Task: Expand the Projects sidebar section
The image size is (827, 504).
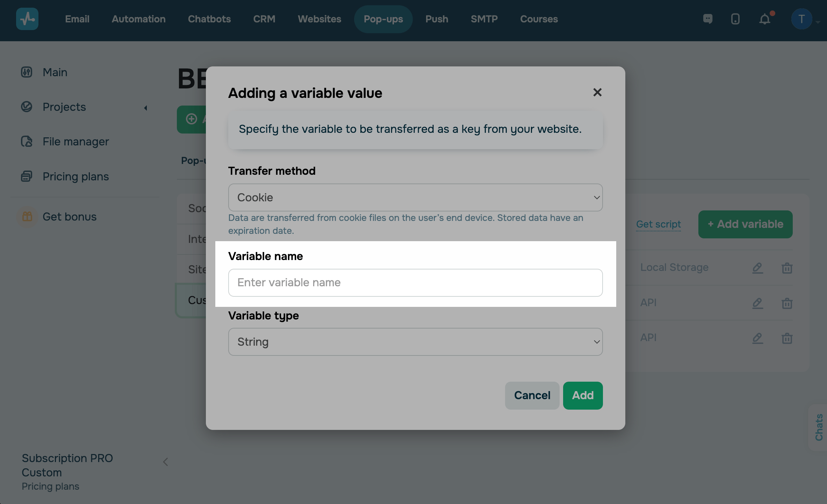Action: (x=145, y=108)
